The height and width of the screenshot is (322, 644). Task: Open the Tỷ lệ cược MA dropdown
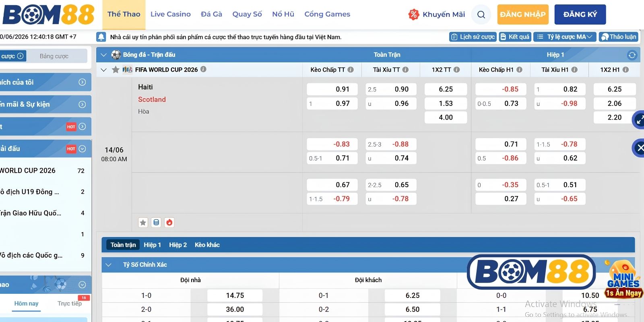tap(565, 37)
